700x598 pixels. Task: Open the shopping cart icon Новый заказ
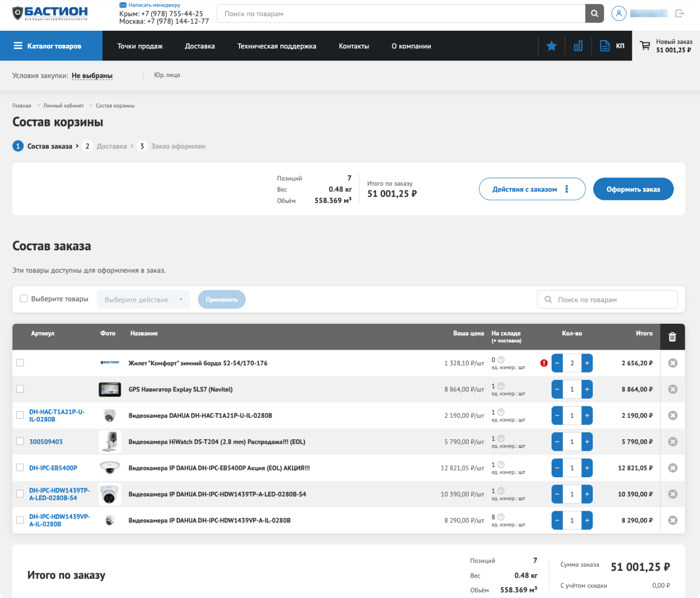click(x=645, y=46)
